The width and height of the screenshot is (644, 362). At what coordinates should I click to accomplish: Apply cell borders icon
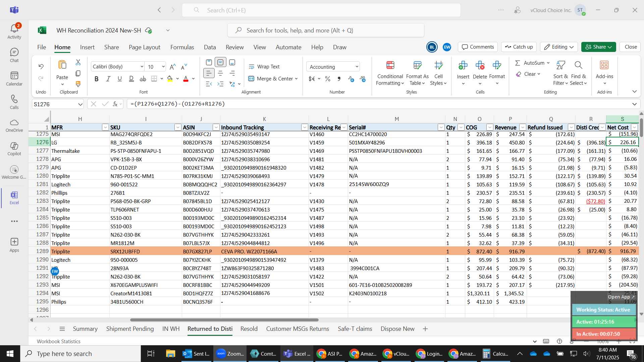(x=154, y=79)
